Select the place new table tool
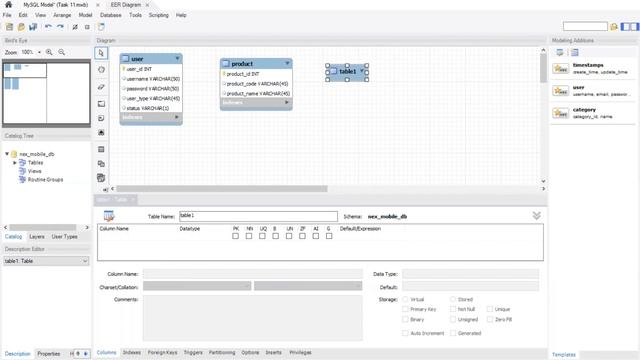Screen dimensions: 640x360 (102, 149)
